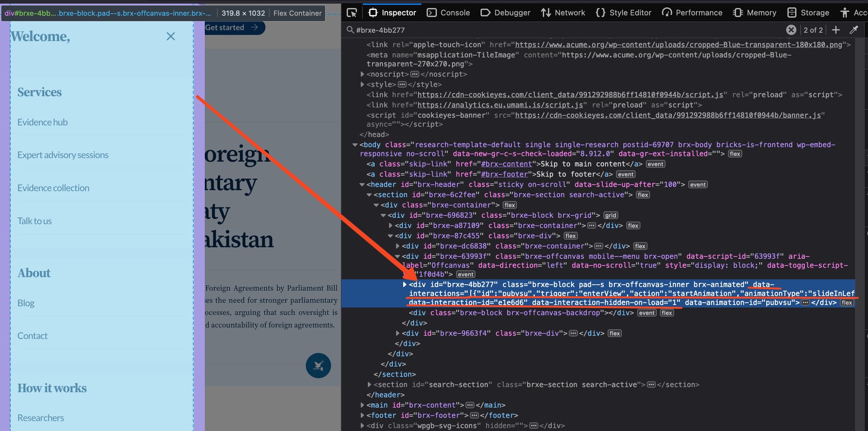Expand the main brx-content node
The width and height of the screenshot is (868, 431).
point(362,405)
